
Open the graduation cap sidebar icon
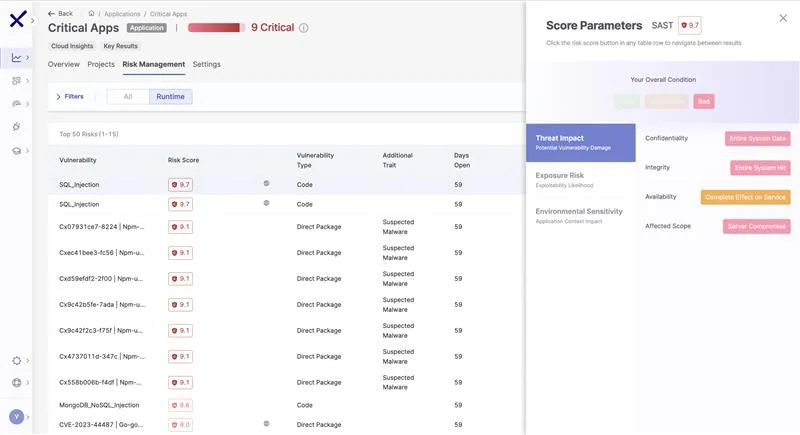pos(16,151)
